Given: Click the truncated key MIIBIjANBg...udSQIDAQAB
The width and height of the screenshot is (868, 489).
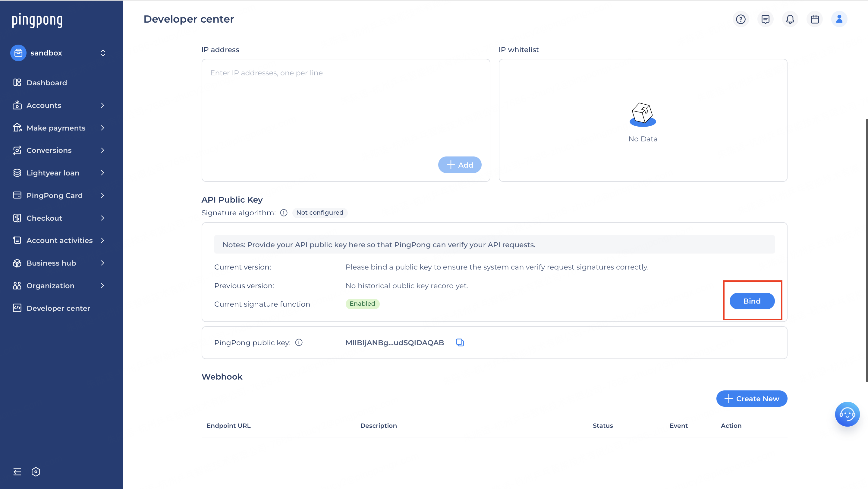Looking at the screenshot, I should click(x=395, y=343).
